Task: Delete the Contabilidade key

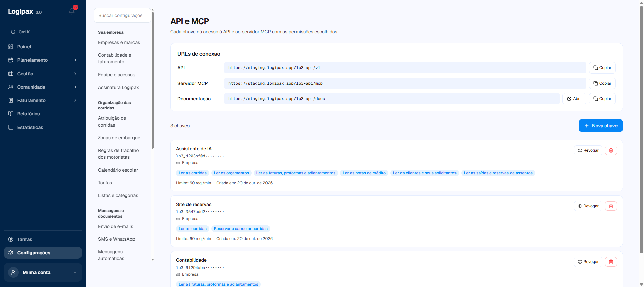Action: (611, 262)
